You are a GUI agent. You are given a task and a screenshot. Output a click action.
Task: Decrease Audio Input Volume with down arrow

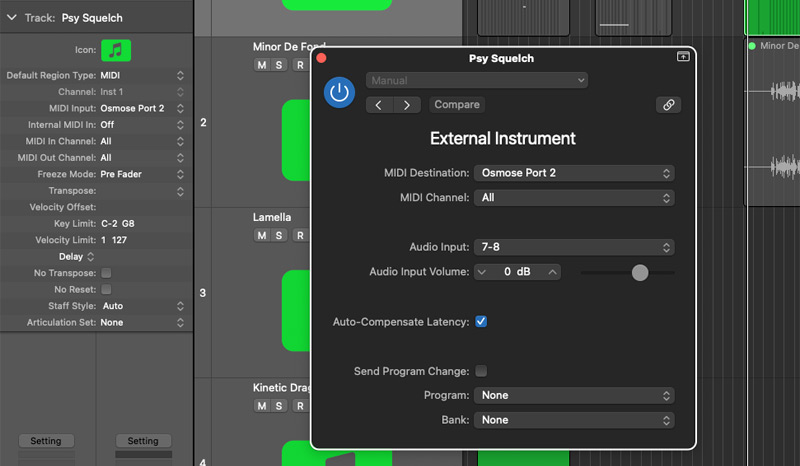point(482,272)
